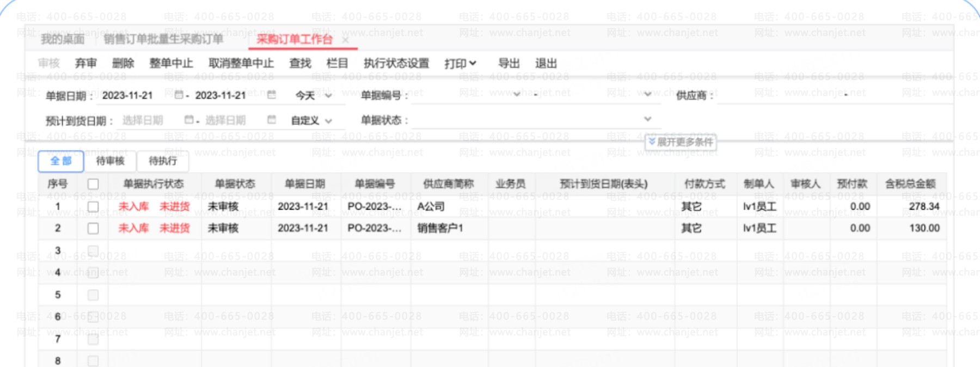This screenshot has height=367, width=980.
Task: Open calendar for 预计到货日期 start date
Action: coord(188,120)
